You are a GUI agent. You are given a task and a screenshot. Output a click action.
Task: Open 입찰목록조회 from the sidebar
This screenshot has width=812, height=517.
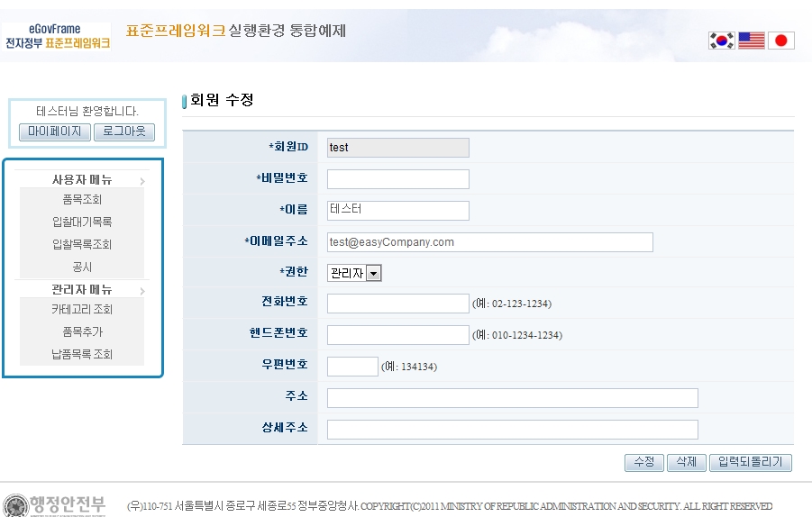point(82,244)
